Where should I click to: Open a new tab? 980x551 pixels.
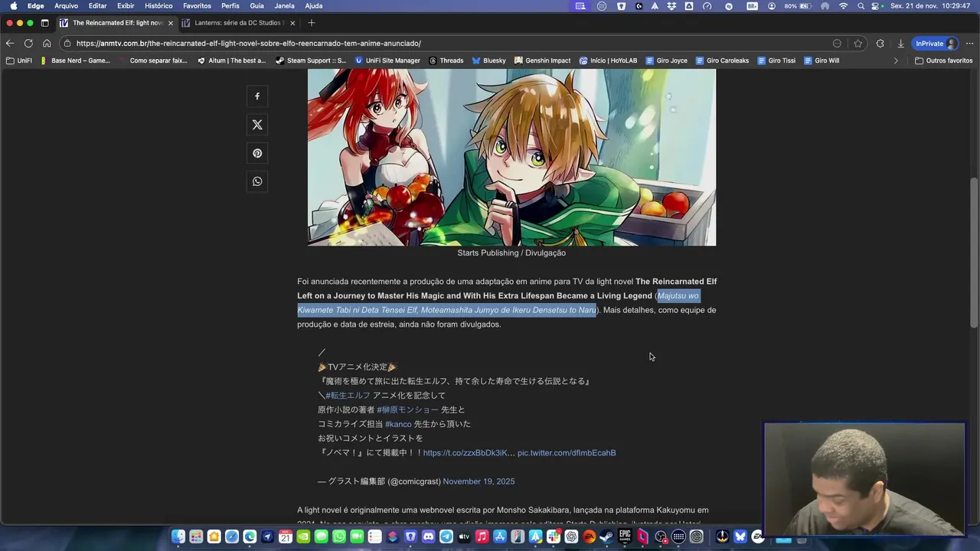[x=311, y=23]
